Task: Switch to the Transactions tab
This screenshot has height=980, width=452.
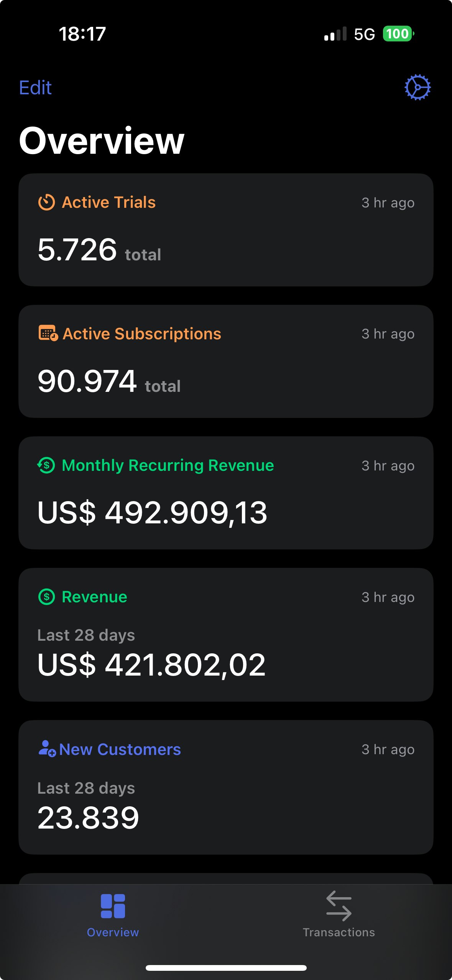Action: click(x=339, y=914)
